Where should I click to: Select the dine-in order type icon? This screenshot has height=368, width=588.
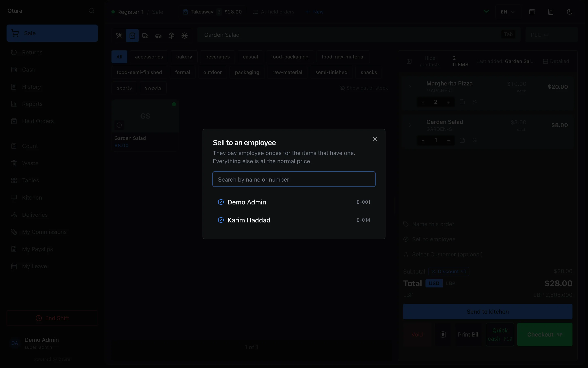[119, 36]
